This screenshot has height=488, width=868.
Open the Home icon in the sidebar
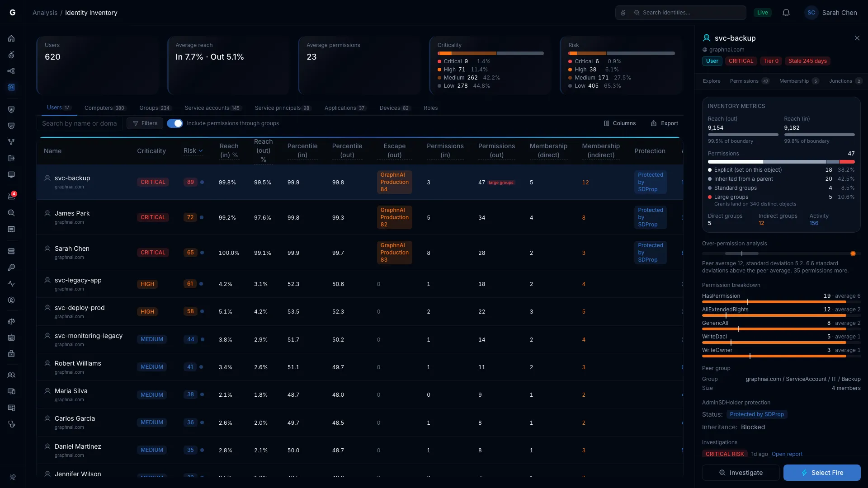coord(11,38)
